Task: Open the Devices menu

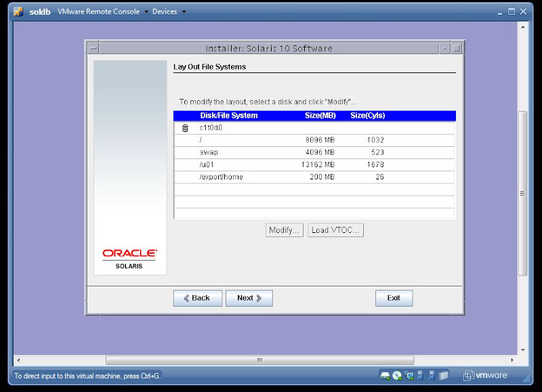Action: pos(165,12)
